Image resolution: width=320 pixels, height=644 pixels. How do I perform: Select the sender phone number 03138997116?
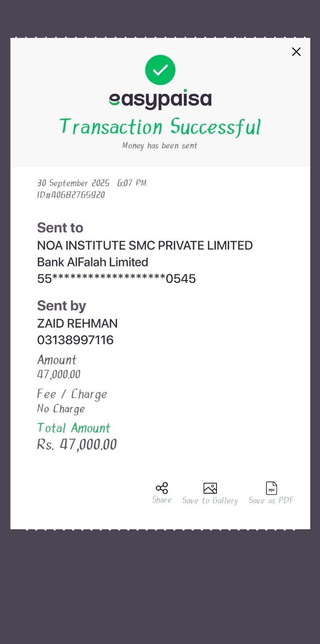tap(75, 340)
